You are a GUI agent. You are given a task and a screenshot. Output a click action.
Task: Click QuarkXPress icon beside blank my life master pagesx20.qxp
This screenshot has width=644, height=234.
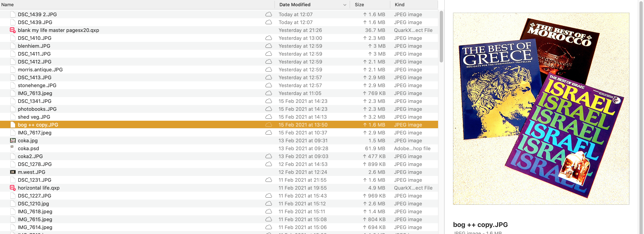click(x=12, y=30)
